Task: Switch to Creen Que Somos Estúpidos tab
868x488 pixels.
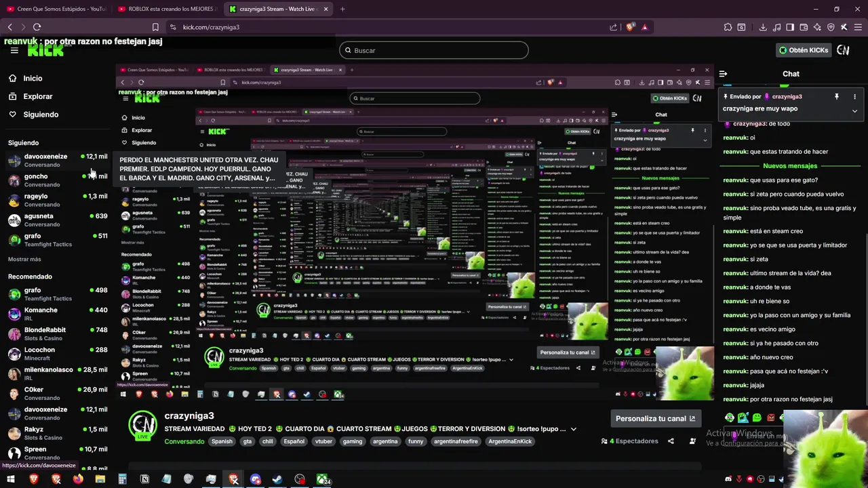Action: tap(56, 9)
